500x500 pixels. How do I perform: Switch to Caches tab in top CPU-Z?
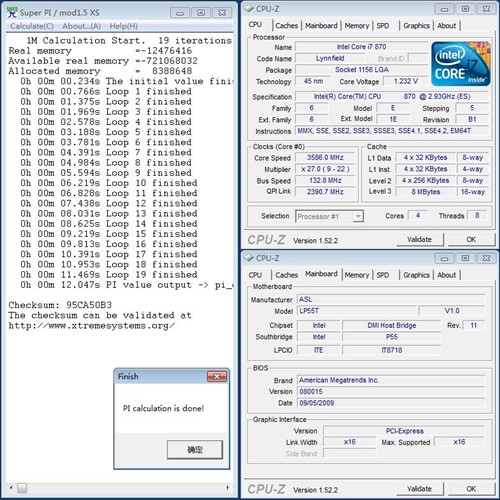point(287,26)
